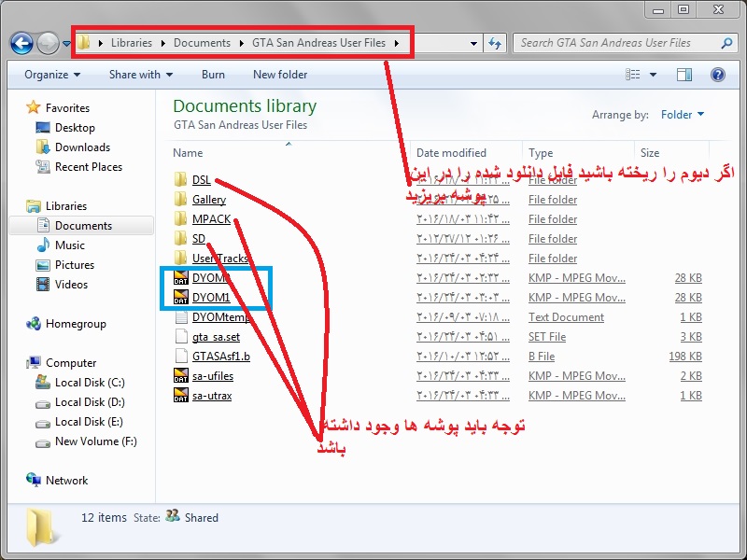Open the Arrange by Folder dropdown
747x560 pixels.
[x=683, y=115]
